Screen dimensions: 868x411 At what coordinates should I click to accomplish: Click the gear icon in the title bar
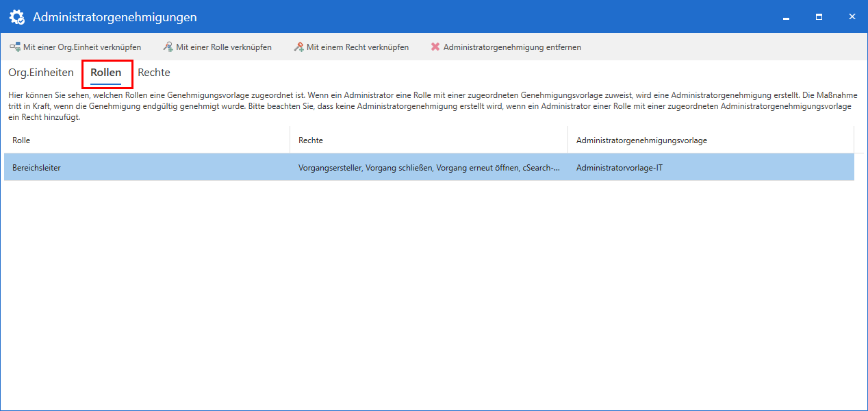coord(16,16)
